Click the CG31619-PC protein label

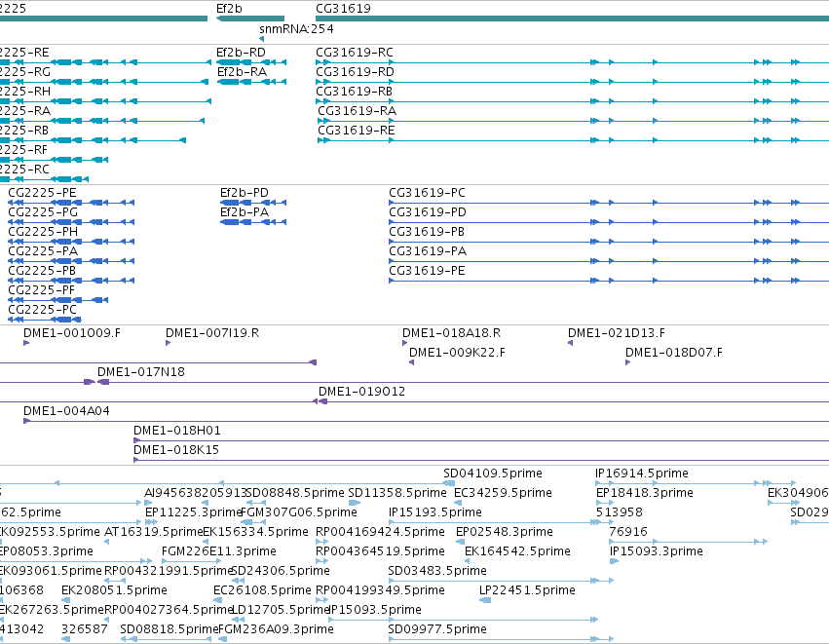click(428, 193)
